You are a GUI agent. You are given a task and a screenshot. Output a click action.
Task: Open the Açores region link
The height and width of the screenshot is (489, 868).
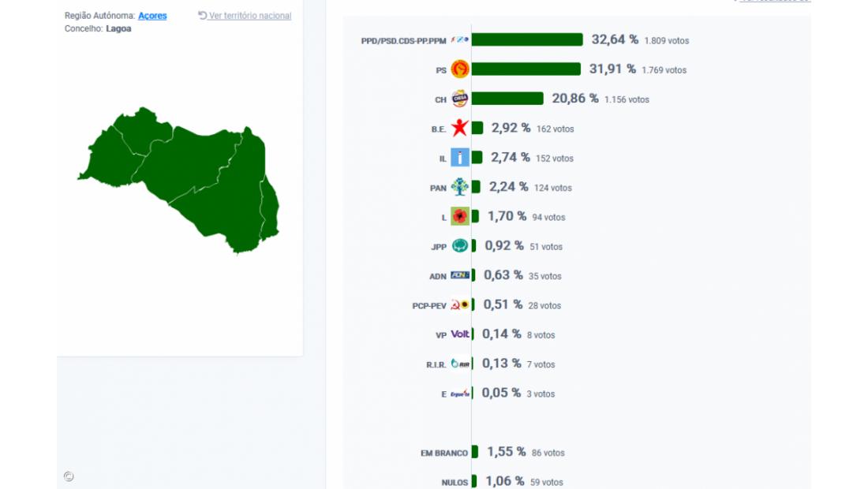[x=152, y=16]
